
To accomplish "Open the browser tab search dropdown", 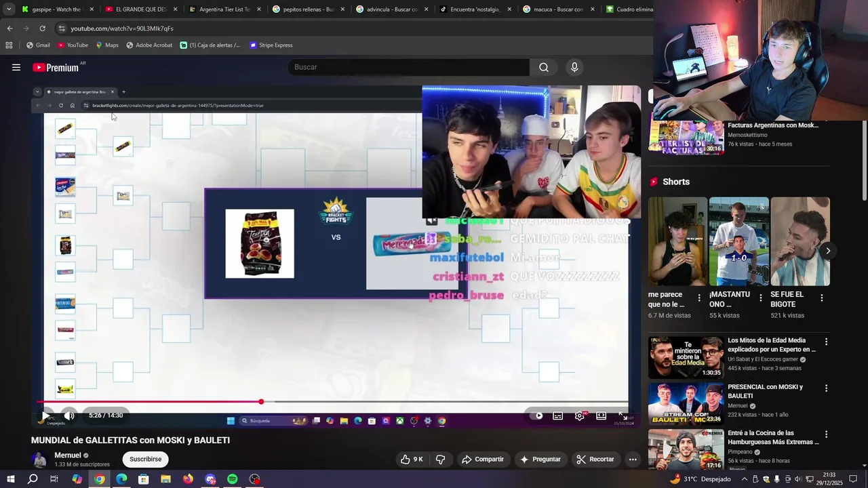I will (x=8, y=9).
